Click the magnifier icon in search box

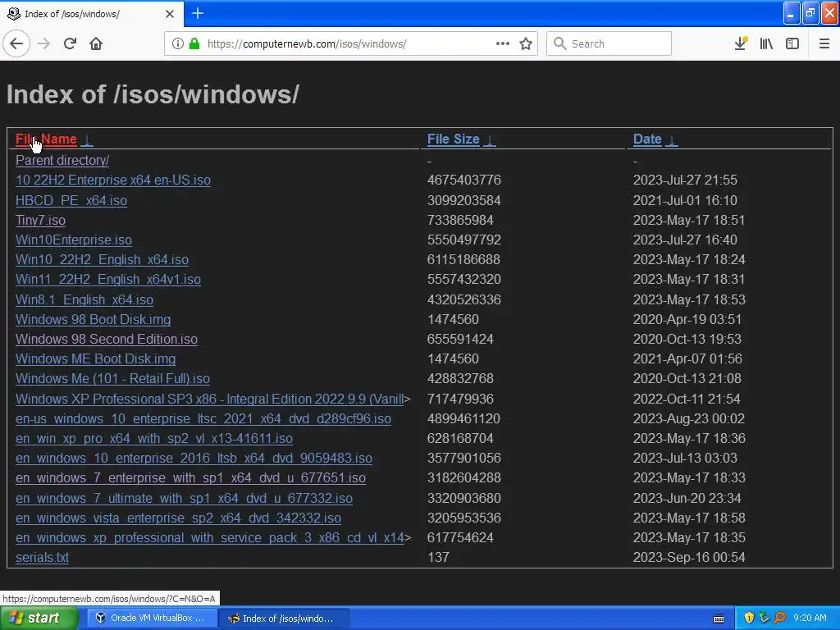(559, 43)
